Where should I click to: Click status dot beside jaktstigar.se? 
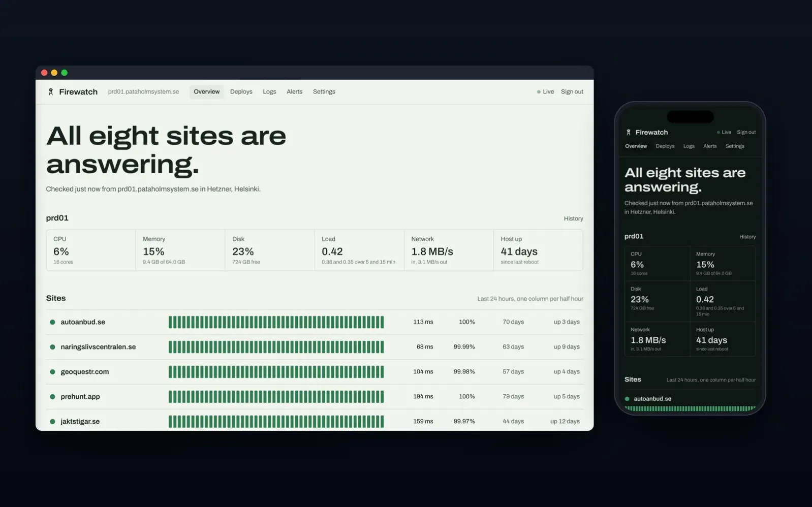[x=52, y=422]
